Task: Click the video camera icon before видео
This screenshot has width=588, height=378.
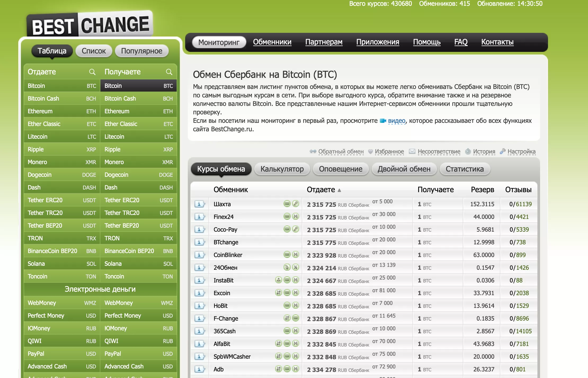Action: coord(383,121)
